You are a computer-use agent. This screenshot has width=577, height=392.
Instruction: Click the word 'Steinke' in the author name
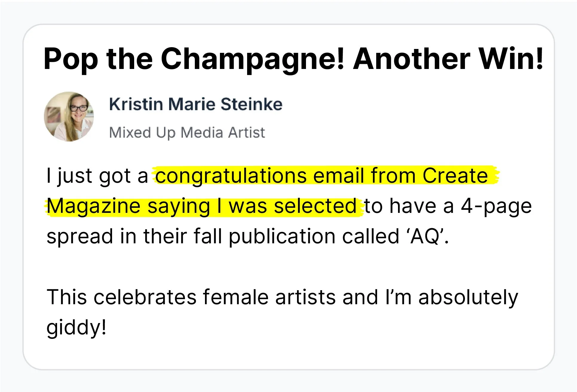251,104
